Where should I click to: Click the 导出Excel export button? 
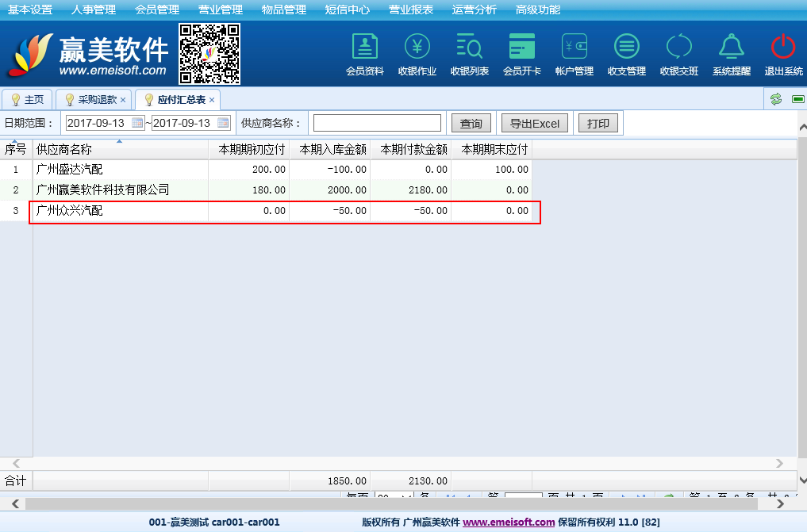534,123
